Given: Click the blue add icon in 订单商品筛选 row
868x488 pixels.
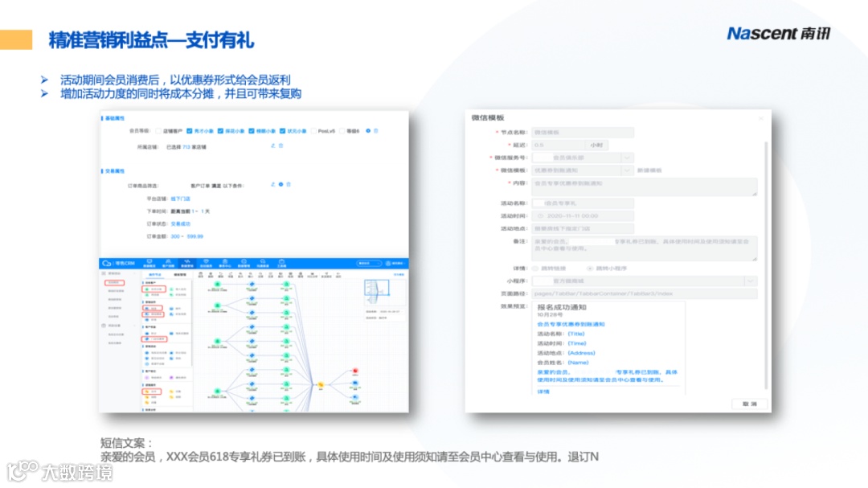Looking at the screenshot, I should click(x=280, y=184).
